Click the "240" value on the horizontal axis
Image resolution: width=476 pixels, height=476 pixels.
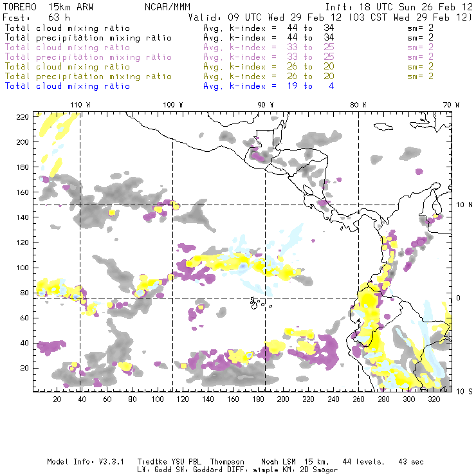tap(334, 399)
